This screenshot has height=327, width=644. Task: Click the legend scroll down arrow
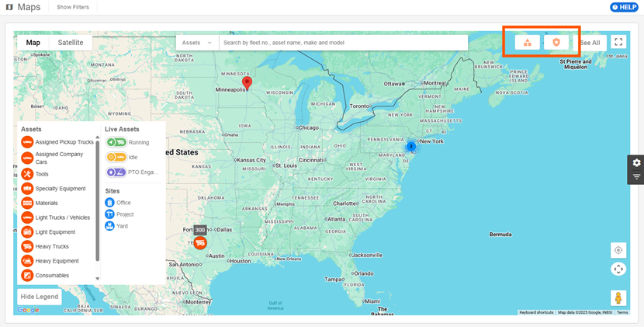coord(97,279)
